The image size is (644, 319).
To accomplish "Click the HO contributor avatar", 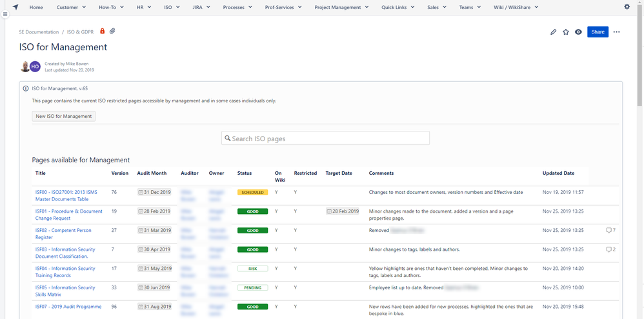I will (x=35, y=66).
